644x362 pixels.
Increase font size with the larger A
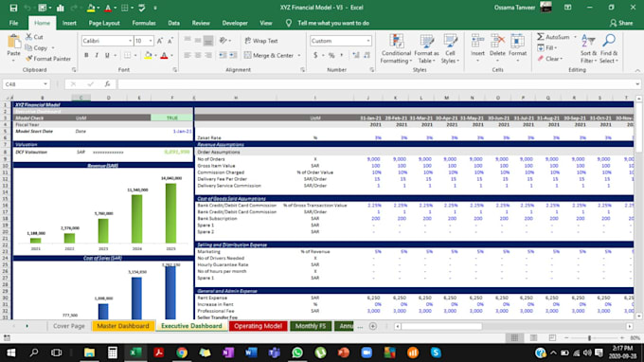pos(160,41)
